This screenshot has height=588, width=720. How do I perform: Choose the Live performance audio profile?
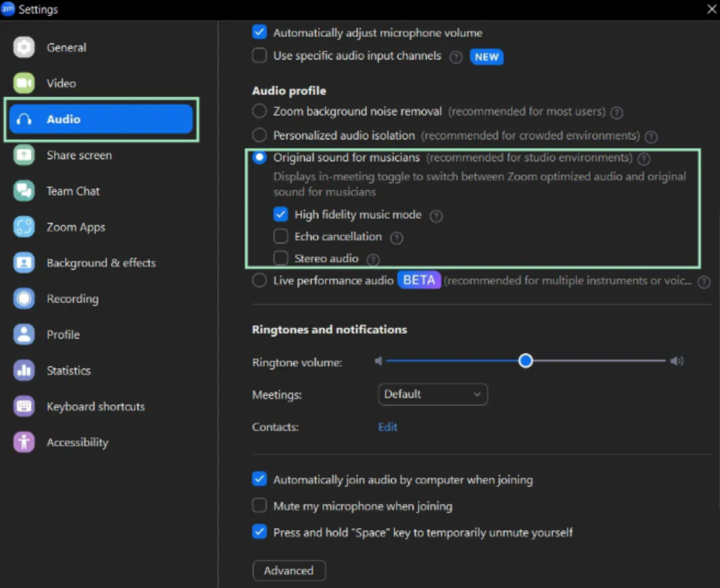tap(259, 280)
